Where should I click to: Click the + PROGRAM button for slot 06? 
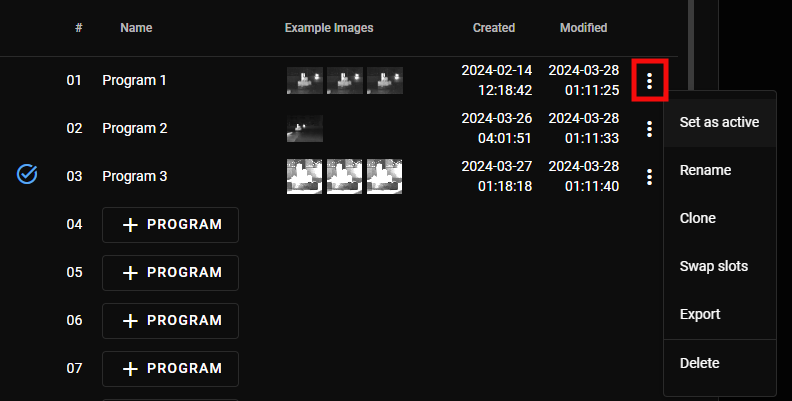click(170, 321)
